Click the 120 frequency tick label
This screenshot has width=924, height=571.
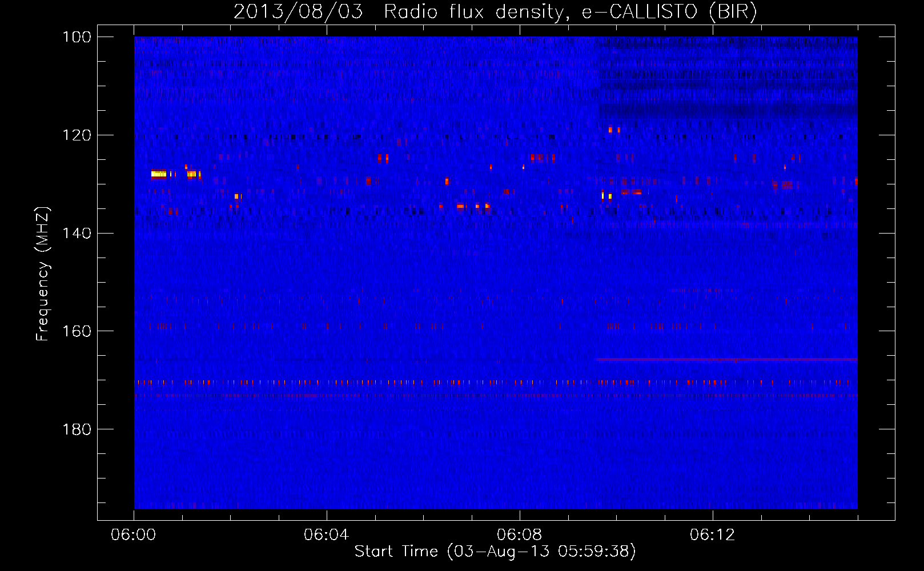point(77,135)
